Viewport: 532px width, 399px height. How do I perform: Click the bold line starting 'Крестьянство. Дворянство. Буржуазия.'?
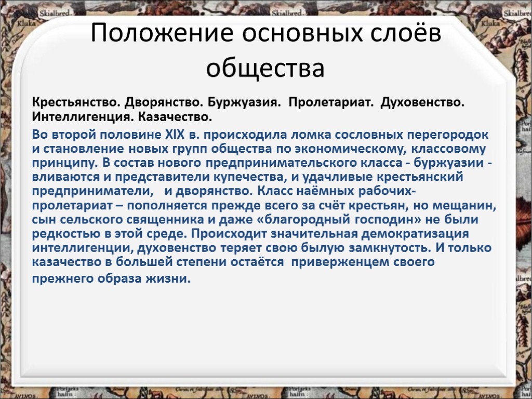click(248, 102)
